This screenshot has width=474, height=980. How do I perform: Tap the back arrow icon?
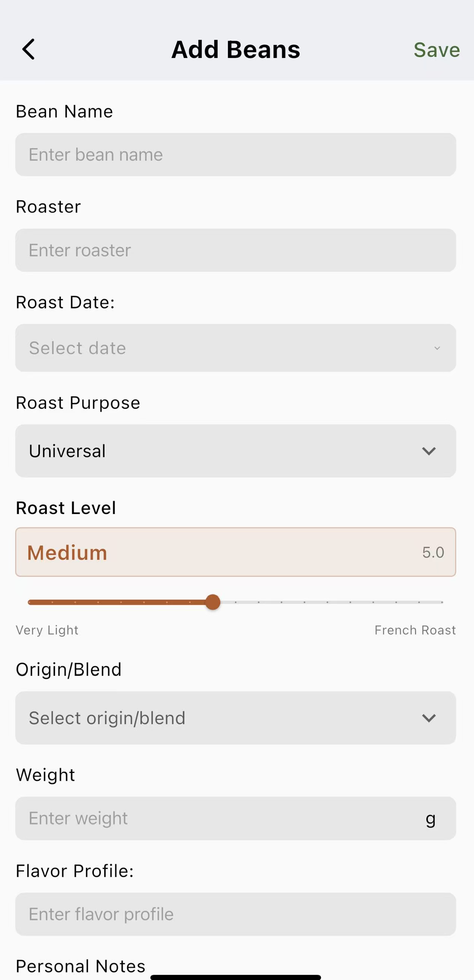29,50
